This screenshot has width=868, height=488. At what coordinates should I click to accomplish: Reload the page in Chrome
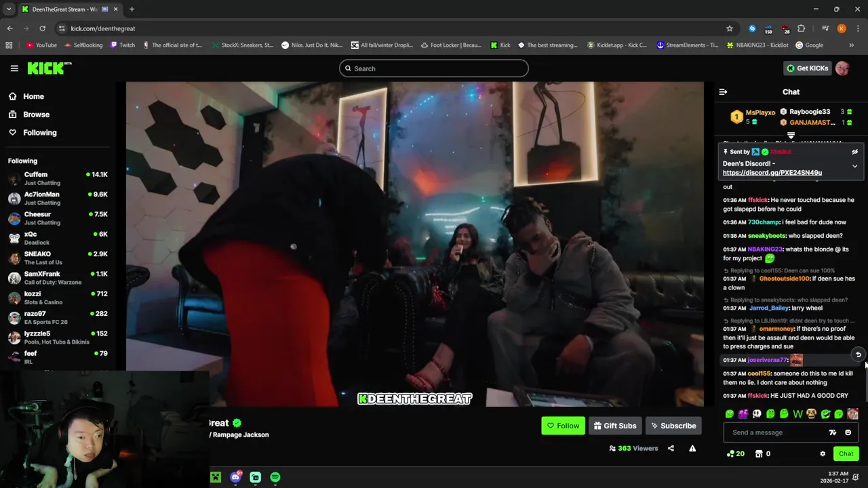pos(42,28)
